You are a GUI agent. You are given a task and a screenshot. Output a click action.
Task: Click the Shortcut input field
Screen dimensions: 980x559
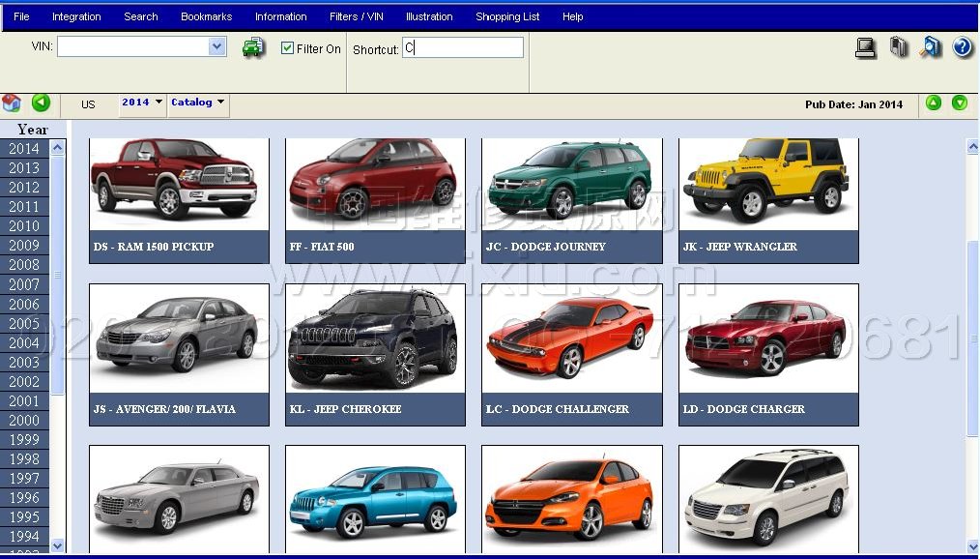463,47
